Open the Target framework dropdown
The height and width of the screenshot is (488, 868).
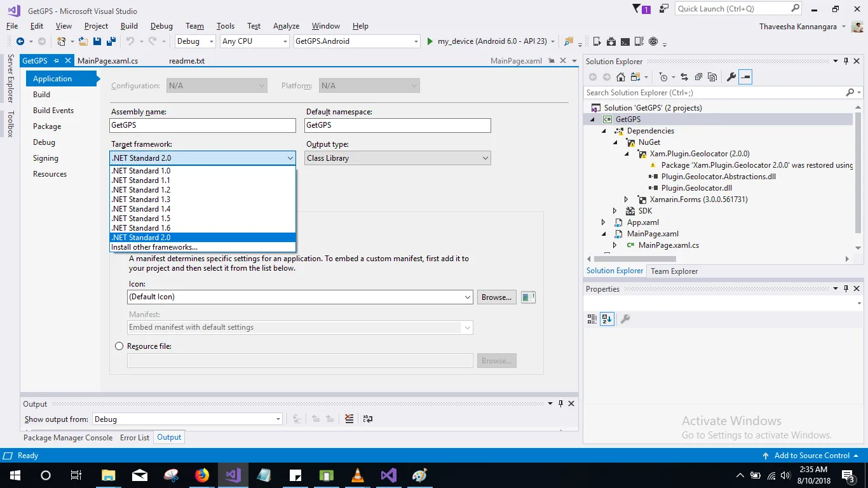203,158
